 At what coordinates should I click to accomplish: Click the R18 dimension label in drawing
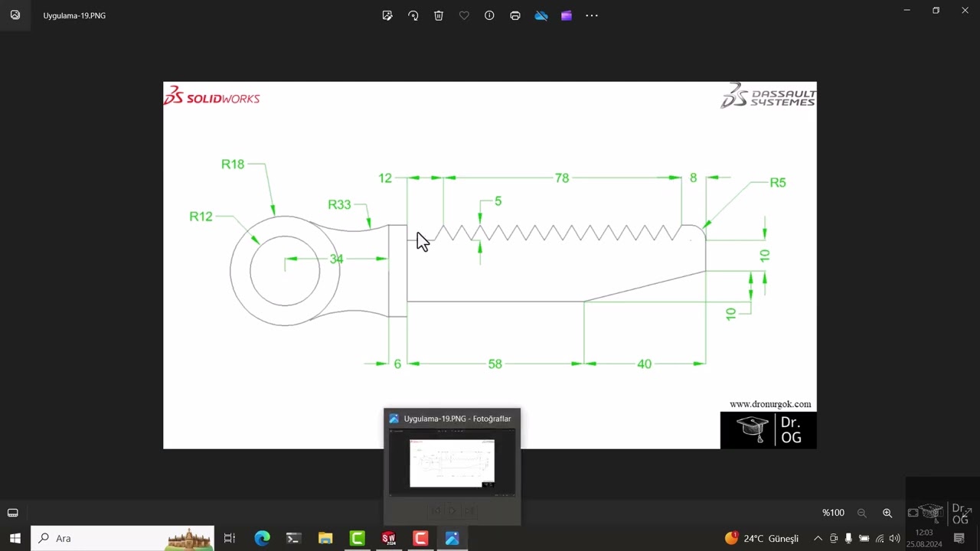233,164
